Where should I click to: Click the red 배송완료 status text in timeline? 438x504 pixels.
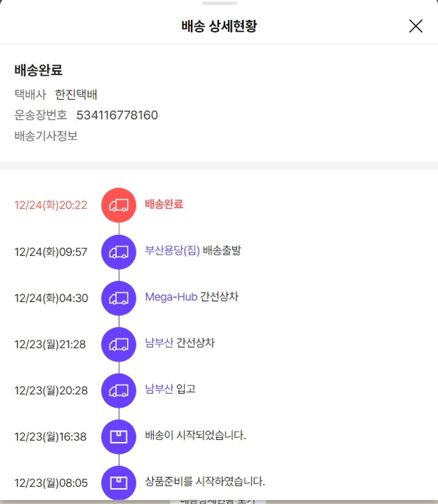coord(164,204)
